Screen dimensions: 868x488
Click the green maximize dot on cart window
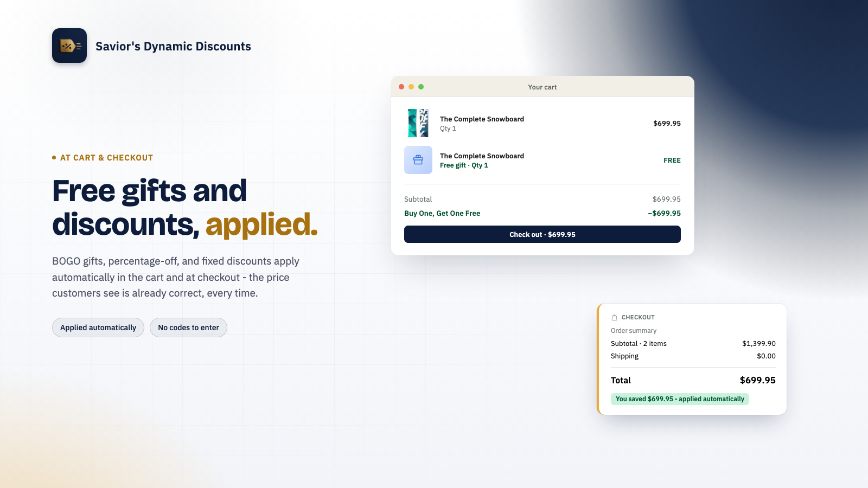click(421, 87)
